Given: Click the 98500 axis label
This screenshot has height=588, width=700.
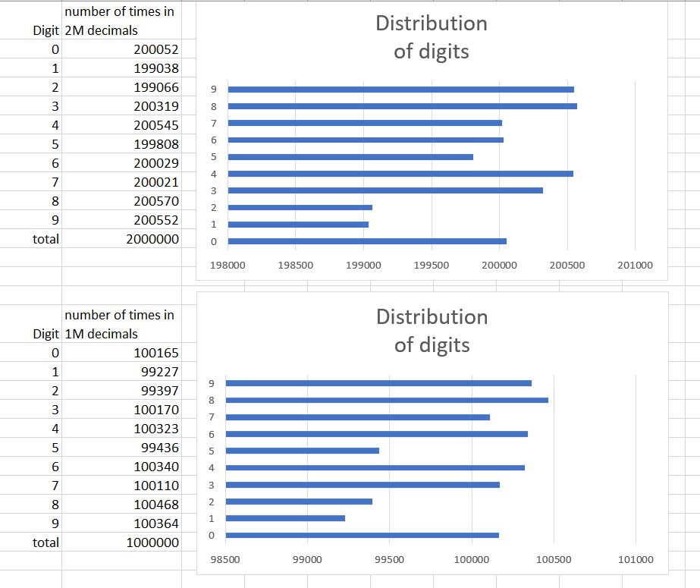Looking at the screenshot, I should point(225,559).
